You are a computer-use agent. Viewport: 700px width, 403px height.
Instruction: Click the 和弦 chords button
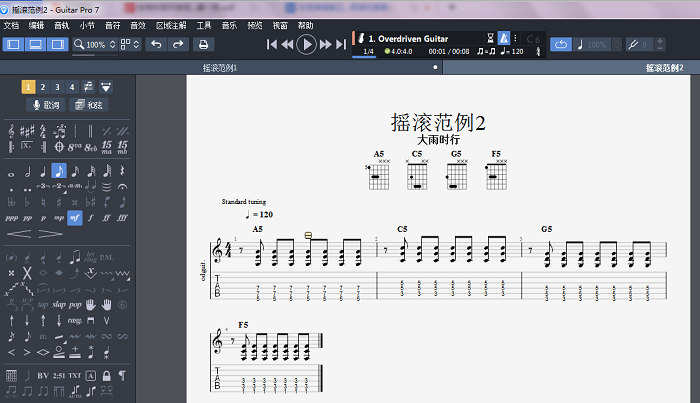[x=89, y=105]
